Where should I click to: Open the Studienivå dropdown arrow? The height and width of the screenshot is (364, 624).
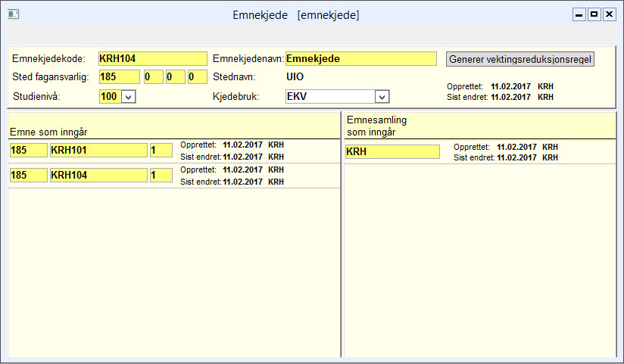(128, 97)
